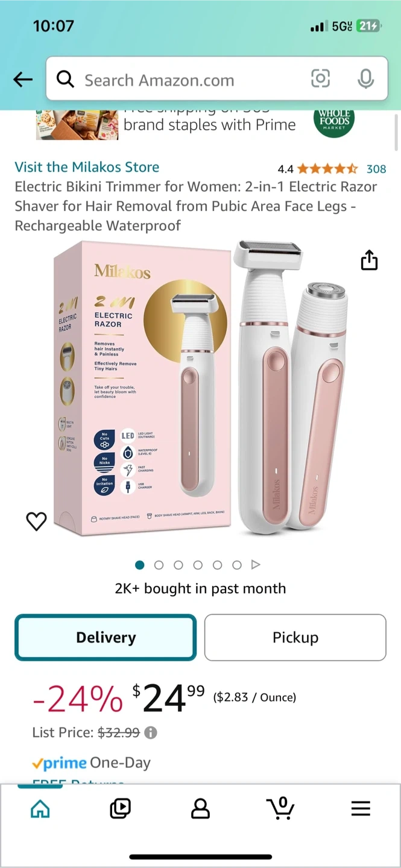Open the video Inspire tab icon
Viewport: 401px width, 868px height.
pyautogui.click(x=121, y=808)
